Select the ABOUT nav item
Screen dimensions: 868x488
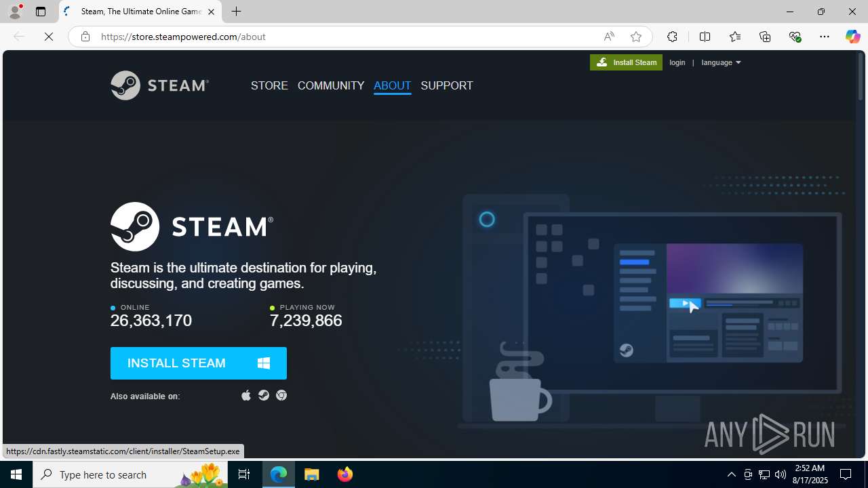pyautogui.click(x=393, y=85)
